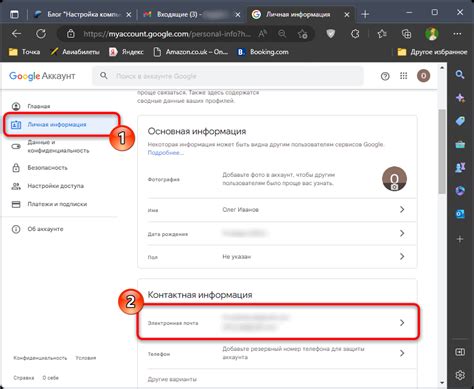Open Безопасность in the left menu

tap(47, 168)
